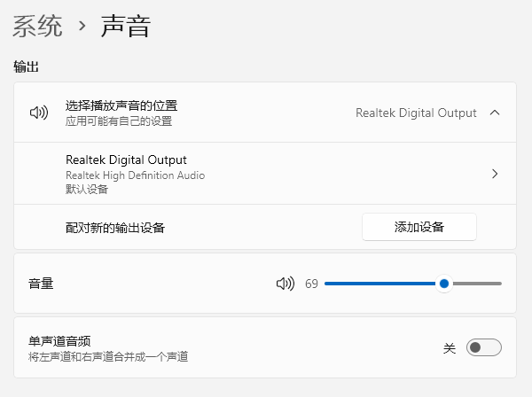Click the 音量 label
532x397 pixels.
(41, 284)
